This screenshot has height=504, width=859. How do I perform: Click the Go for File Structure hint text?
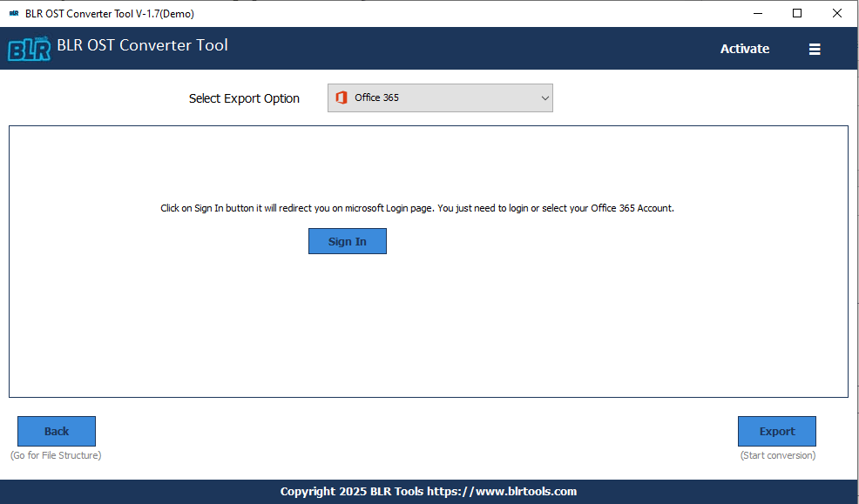click(56, 454)
